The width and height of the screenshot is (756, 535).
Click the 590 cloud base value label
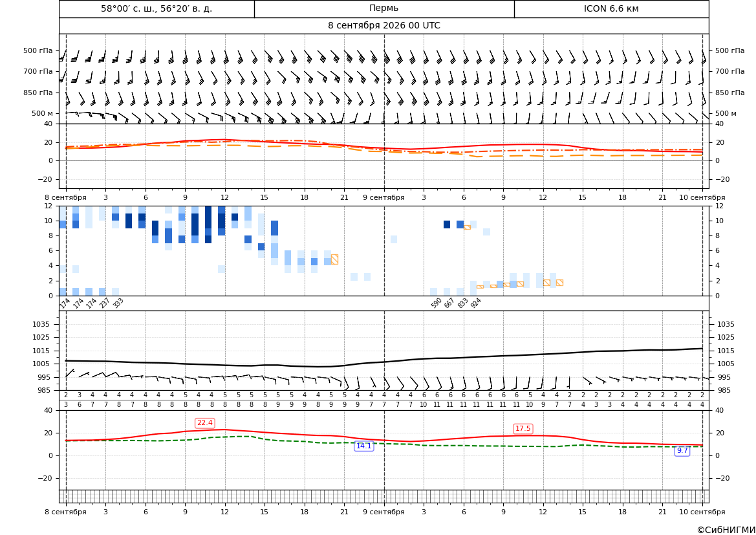click(437, 303)
